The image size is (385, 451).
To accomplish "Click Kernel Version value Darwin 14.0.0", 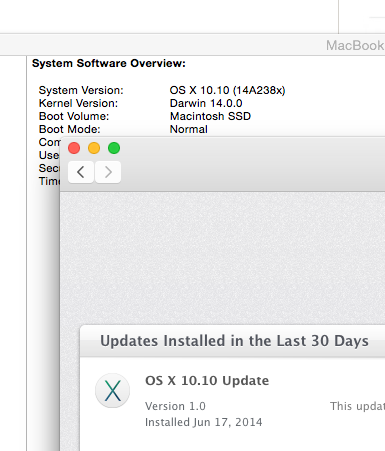I will coord(206,103).
